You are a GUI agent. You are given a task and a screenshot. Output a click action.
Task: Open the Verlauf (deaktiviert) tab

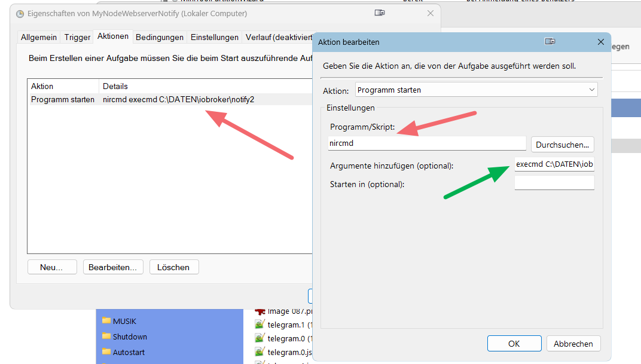[x=279, y=37]
